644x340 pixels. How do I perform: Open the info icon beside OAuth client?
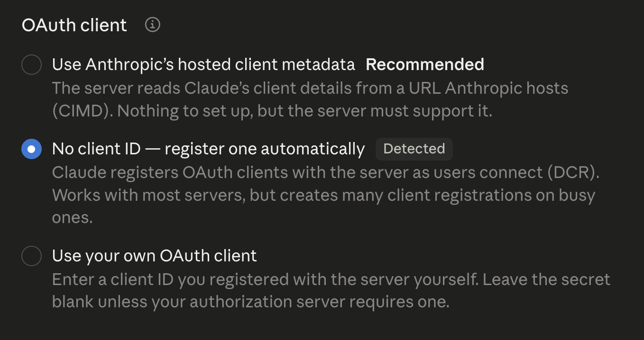click(x=152, y=25)
